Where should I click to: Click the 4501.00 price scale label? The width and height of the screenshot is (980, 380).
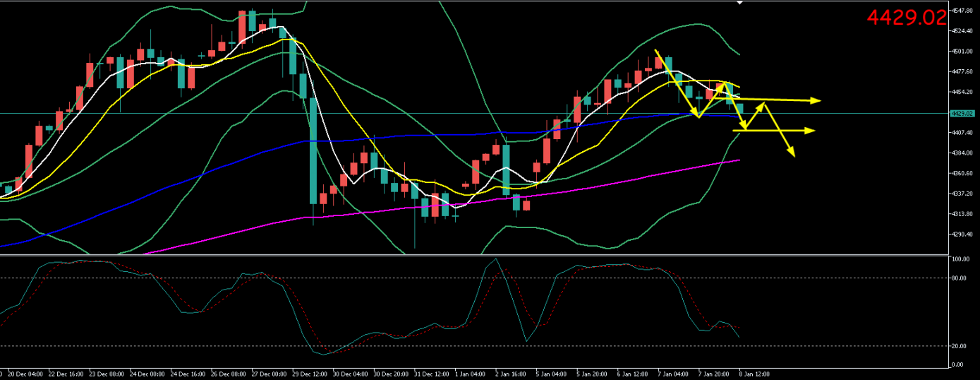pos(962,52)
